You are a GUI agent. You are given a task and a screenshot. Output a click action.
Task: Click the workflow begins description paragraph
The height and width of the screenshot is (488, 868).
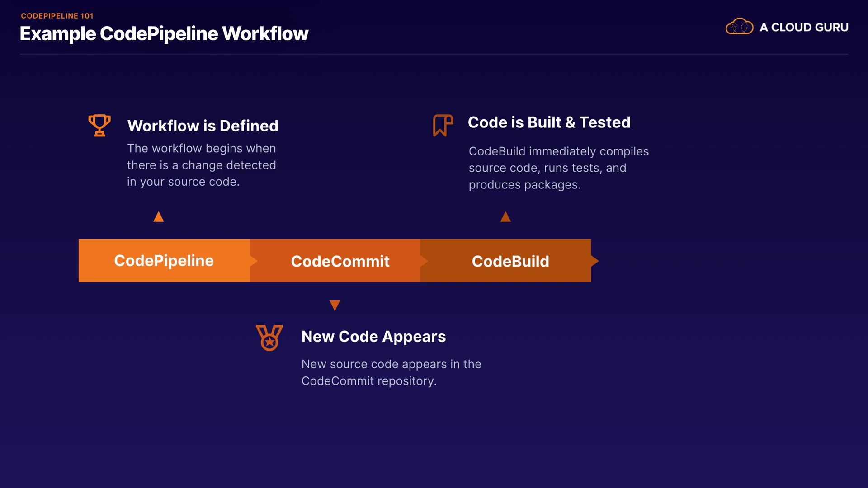(201, 165)
